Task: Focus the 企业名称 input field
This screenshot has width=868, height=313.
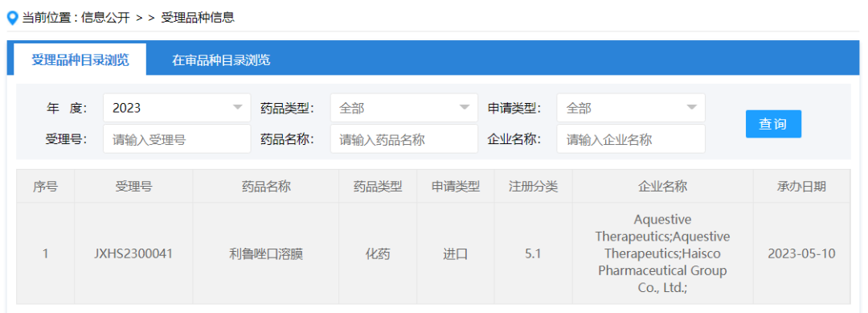Action: coord(631,139)
